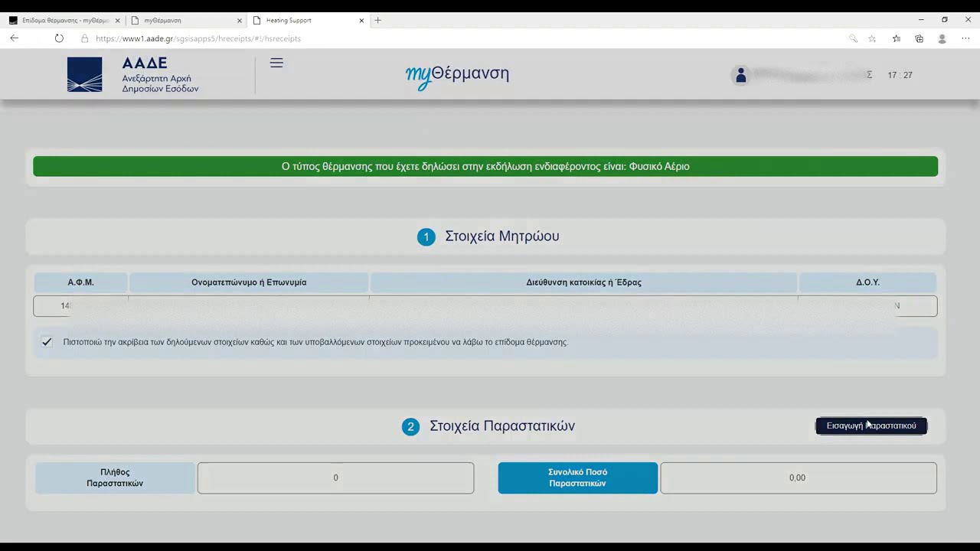The image size is (980, 551).
Task: Click the myΘέρμανση title logo
Action: [x=457, y=74]
